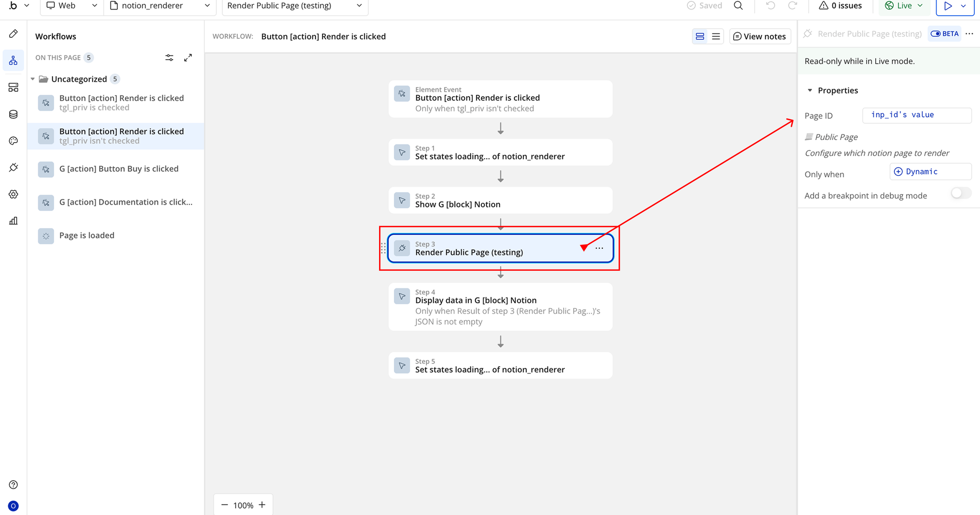Click the Step 3 plugin action icon
The width and height of the screenshot is (980, 515).
[402, 248]
